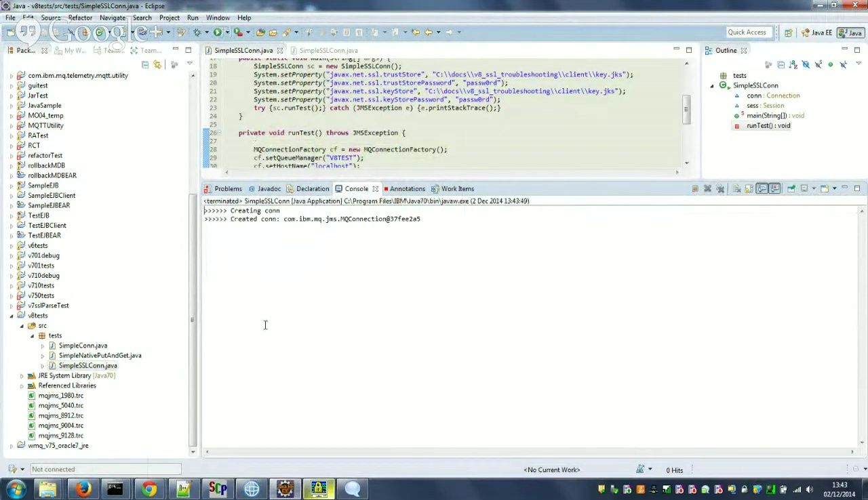Select the MQTTUtility project
868x500 pixels.
(x=45, y=126)
